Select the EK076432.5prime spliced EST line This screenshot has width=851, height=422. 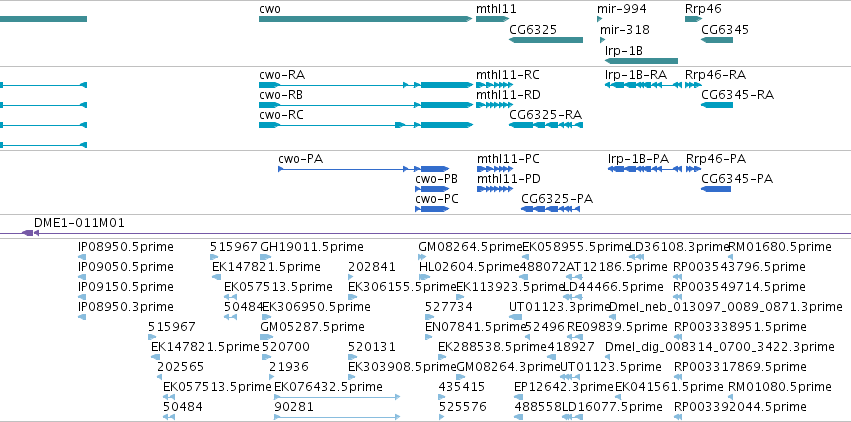pos(337,397)
